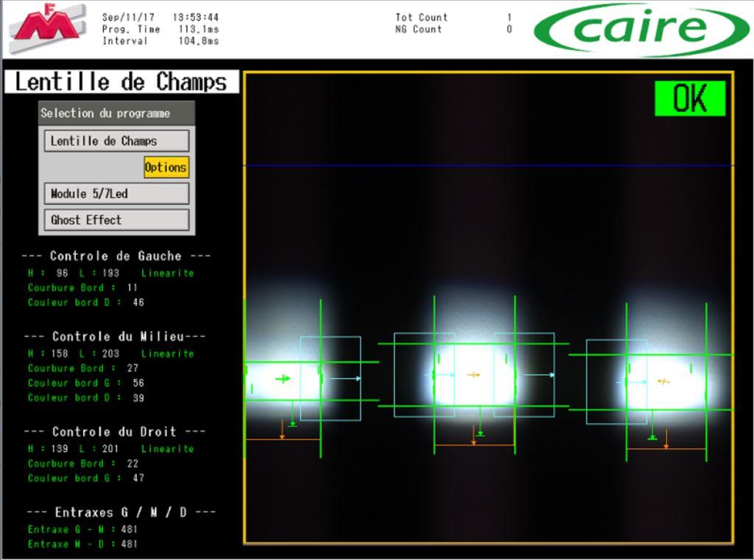Choose the Ghost Effect program
Image resolution: width=754 pixels, height=560 pixels.
click(116, 219)
